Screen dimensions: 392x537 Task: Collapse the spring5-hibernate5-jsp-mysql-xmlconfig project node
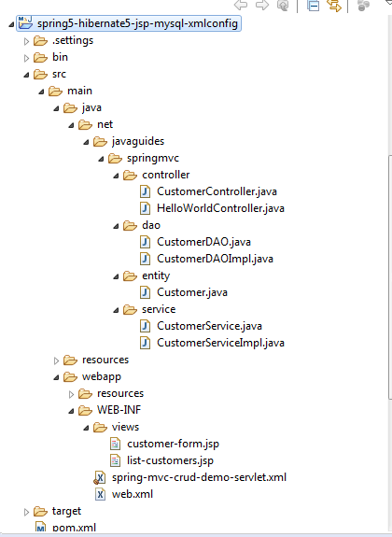click(x=11, y=24)
